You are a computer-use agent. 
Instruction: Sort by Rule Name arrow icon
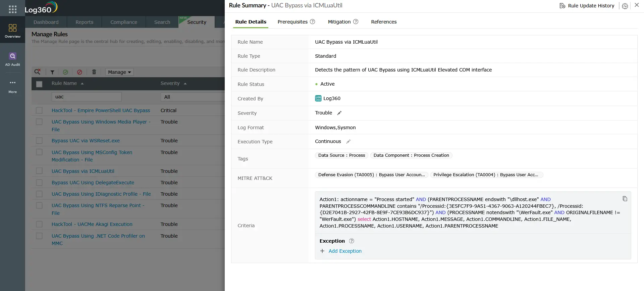(x=82, y=84)
